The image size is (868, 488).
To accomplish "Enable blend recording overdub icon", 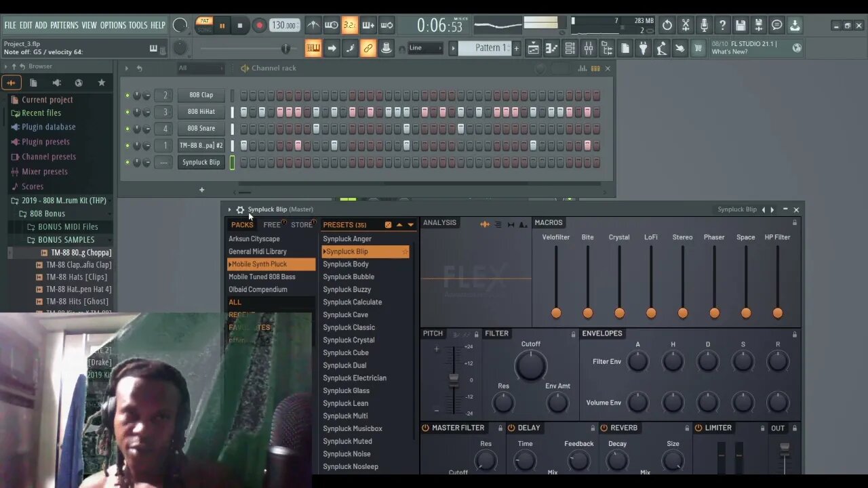I will click(368, 26).
